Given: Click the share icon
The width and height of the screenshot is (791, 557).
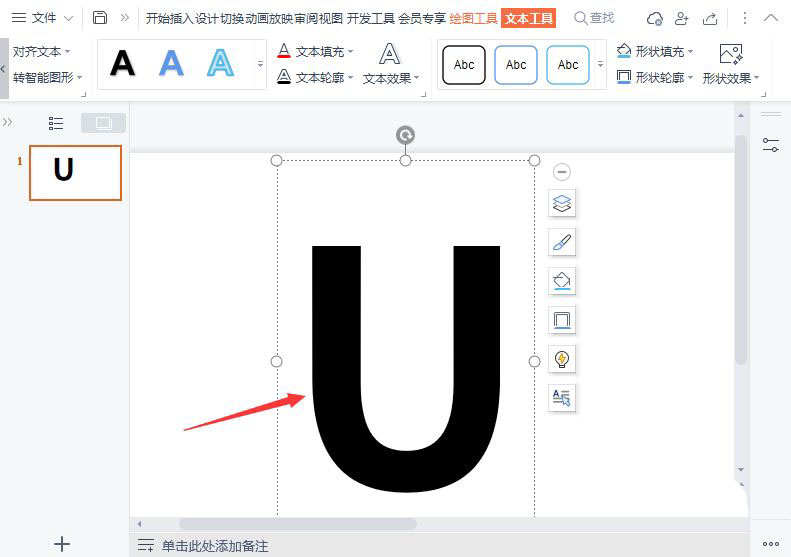Looking at the screenshot, I should coord(710,19).
